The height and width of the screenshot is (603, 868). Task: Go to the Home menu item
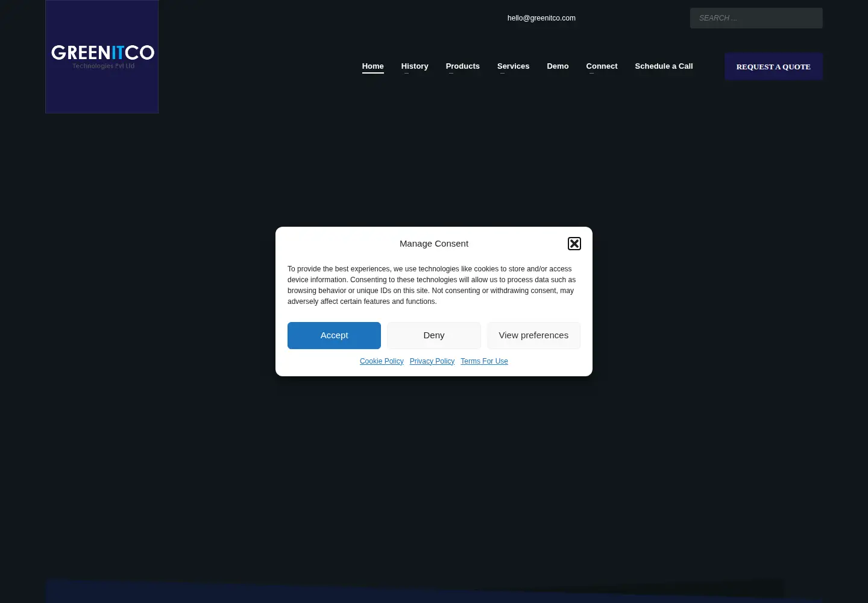click(373, 66)
